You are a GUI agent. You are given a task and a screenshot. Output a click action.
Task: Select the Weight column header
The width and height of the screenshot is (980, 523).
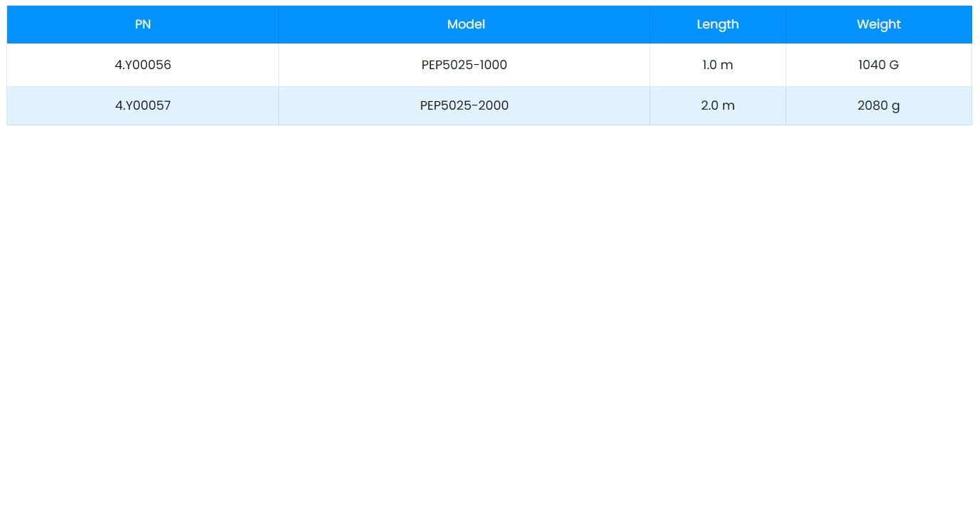(x=878, y=24)
